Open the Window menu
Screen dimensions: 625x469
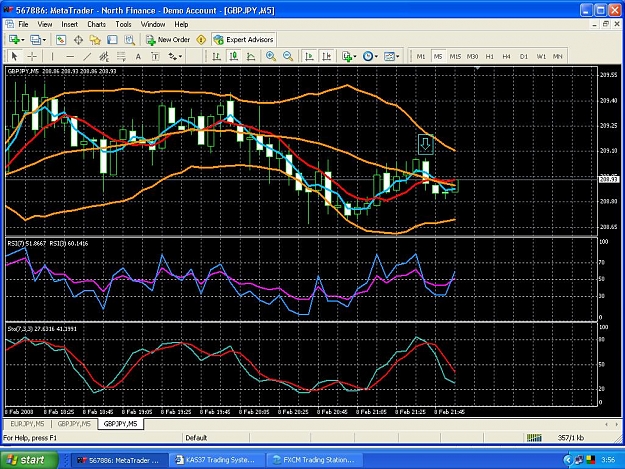(x=153, y=24)
